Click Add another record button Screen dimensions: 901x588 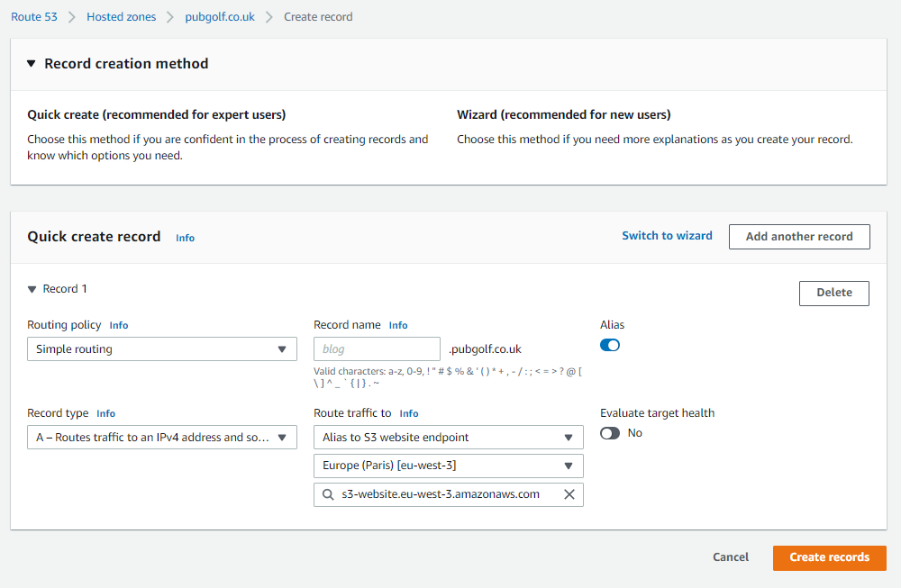pos(799,237)
